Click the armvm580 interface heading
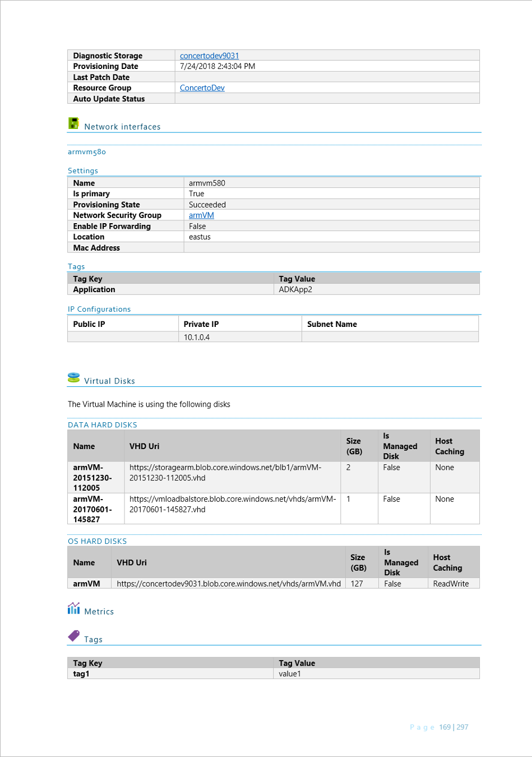Viewport: 532px width, 757px height. coord(87,152)
